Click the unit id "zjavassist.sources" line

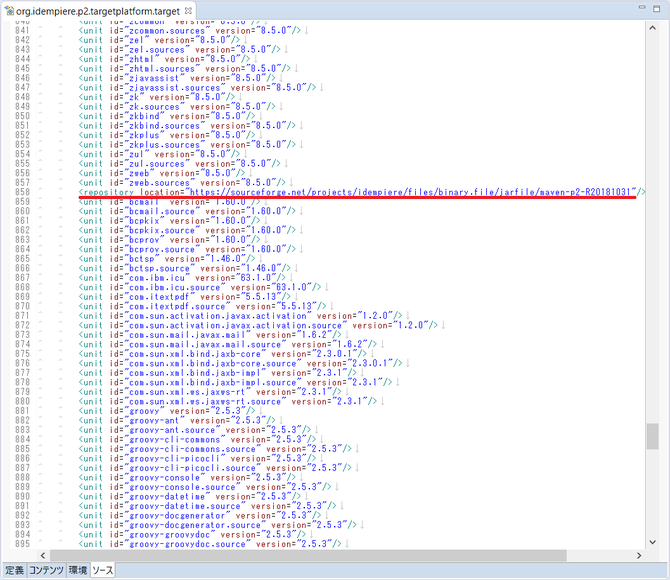click(197, 88)
